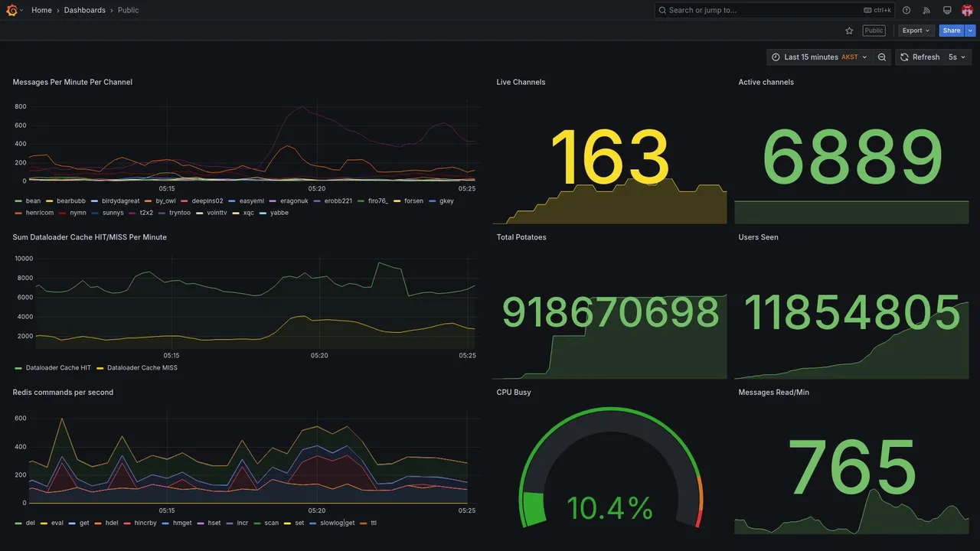The image size is (980, 551).
Task: Click the zoom out time range icon
Action: (x=882, y=57)
